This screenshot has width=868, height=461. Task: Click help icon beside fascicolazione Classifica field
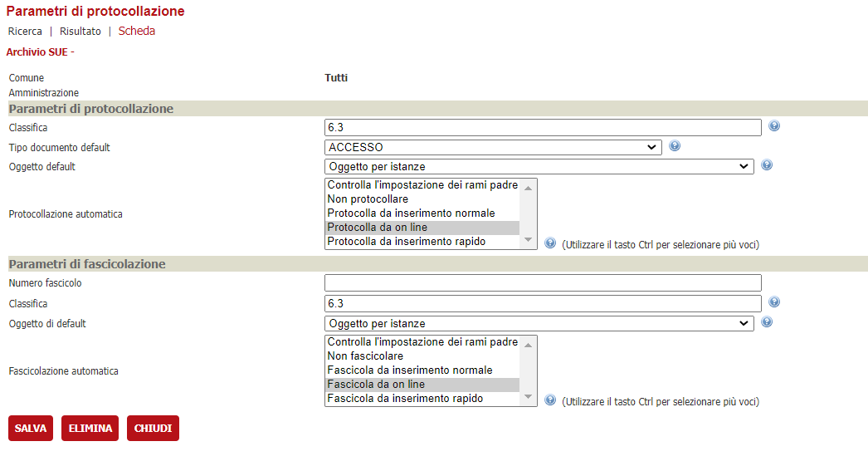point(774,302)
